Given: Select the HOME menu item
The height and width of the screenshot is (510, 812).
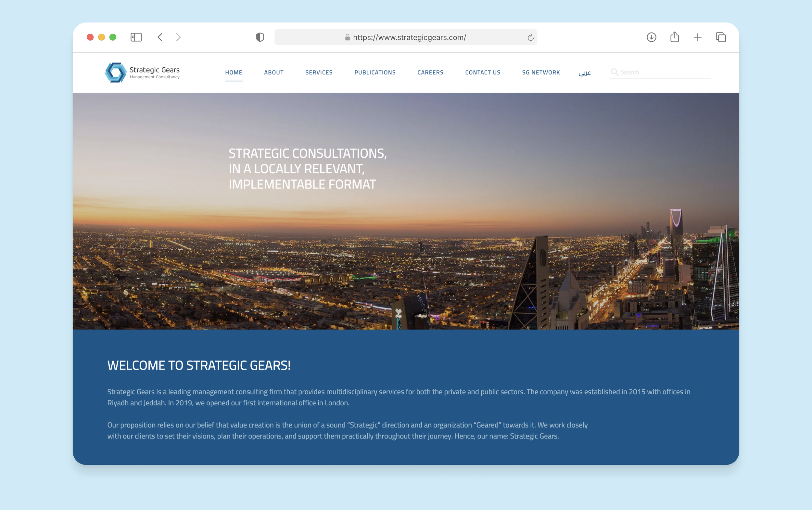Looking at the screenshot, I should (234, 72).
